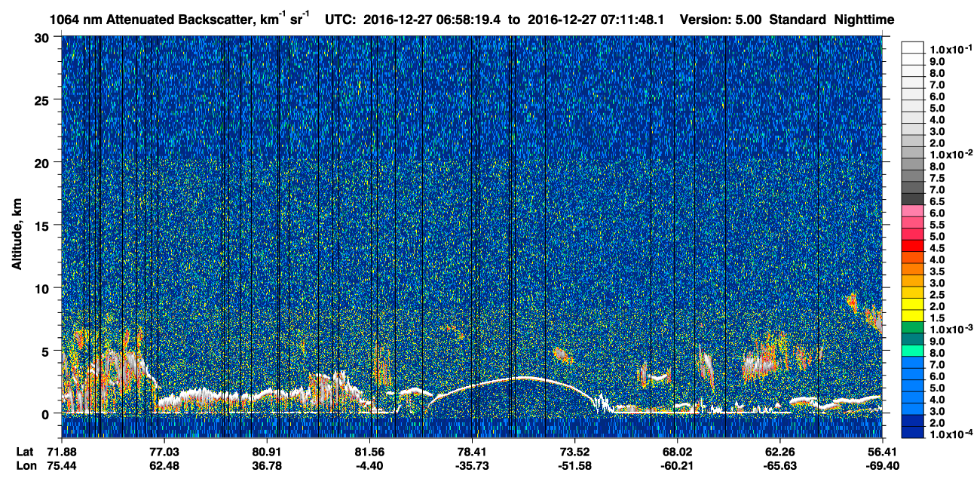
Task: Click the 'Standard' label in the title
Action: click(x=798, y=20)
